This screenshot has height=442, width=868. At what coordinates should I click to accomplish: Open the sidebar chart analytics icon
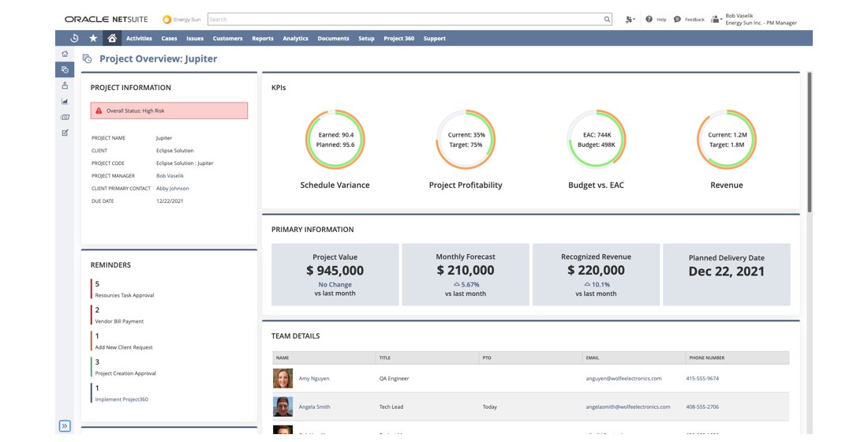(65, 101)
